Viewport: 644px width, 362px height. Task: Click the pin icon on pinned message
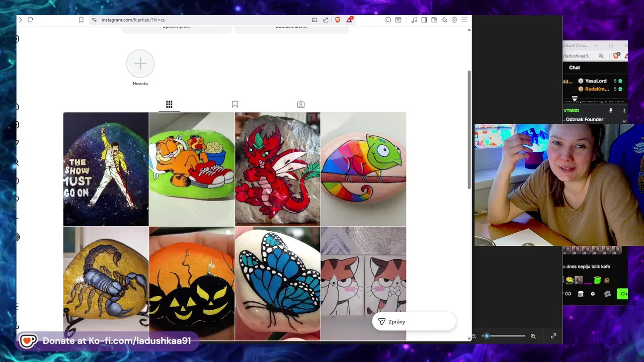(x=611, y=111)
